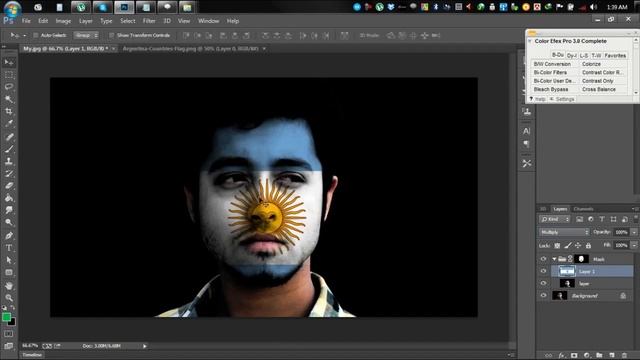Collapse Color Efex Pro panel triangle

530,41
